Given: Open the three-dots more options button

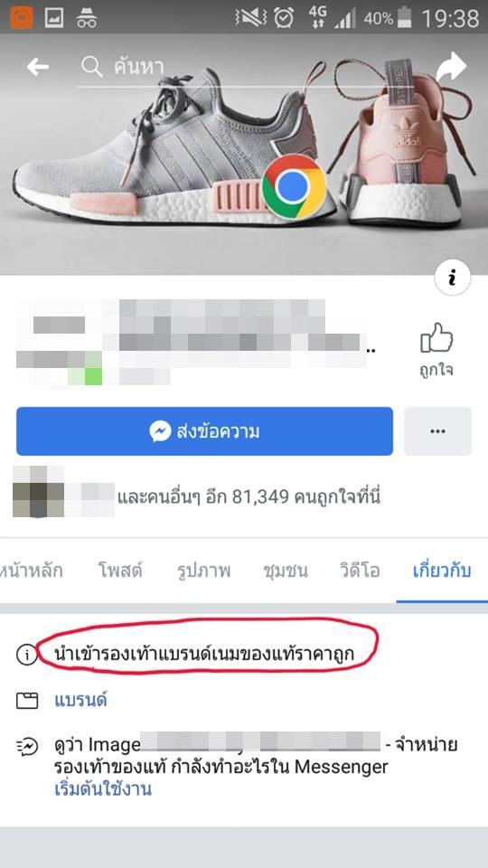Looking at the screenshot, I should (x=437, y=431).
